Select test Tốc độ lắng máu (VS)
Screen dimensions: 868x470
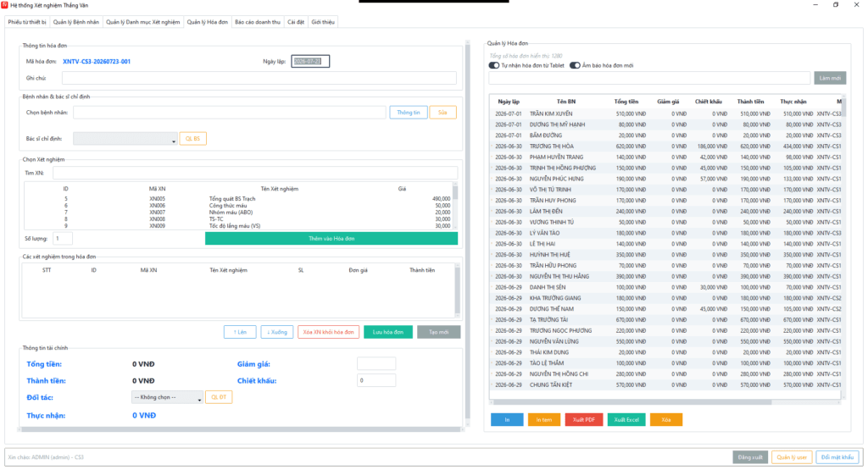coord(239,225)
